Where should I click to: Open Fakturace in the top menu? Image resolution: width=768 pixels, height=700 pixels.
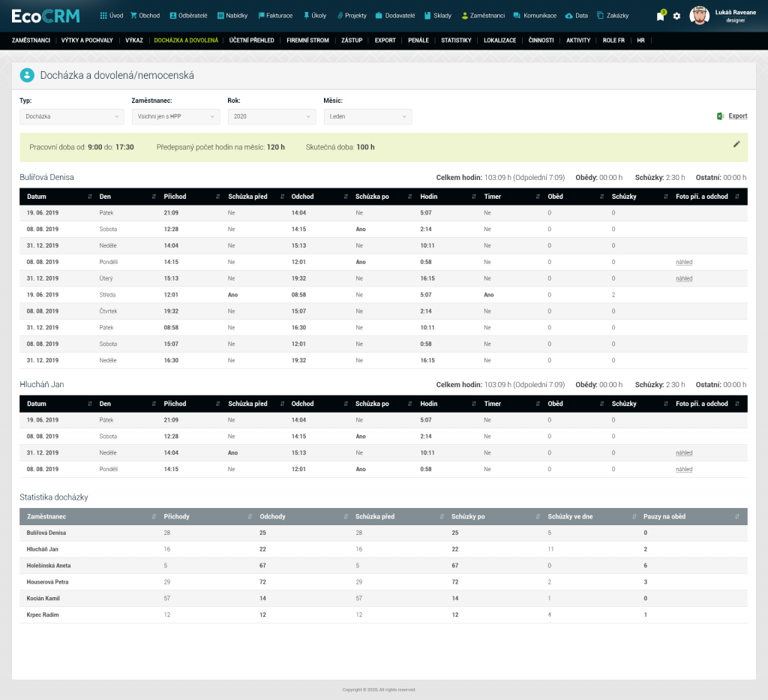pyautogui.click(x=274, y=16)
